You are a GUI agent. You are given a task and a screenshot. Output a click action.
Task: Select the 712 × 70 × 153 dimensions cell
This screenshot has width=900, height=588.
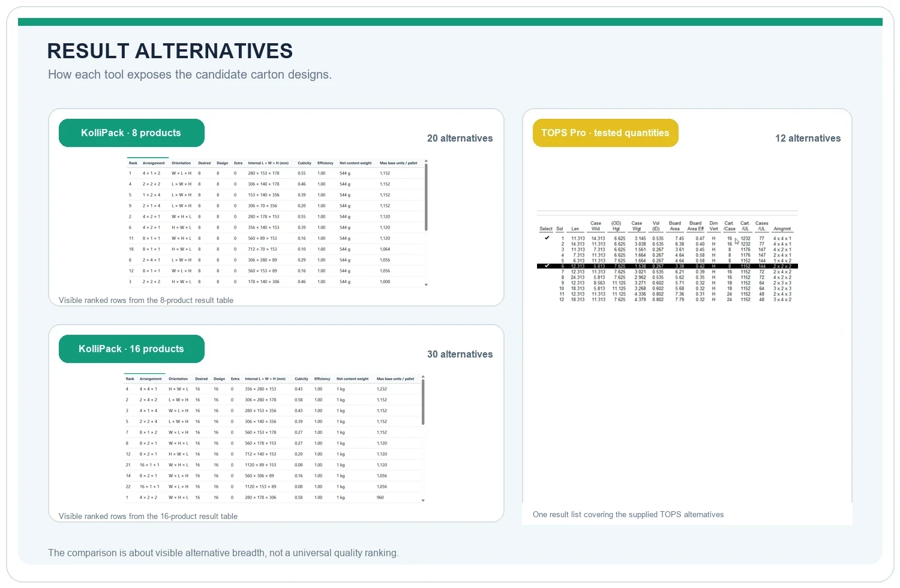tap(262, 249)
